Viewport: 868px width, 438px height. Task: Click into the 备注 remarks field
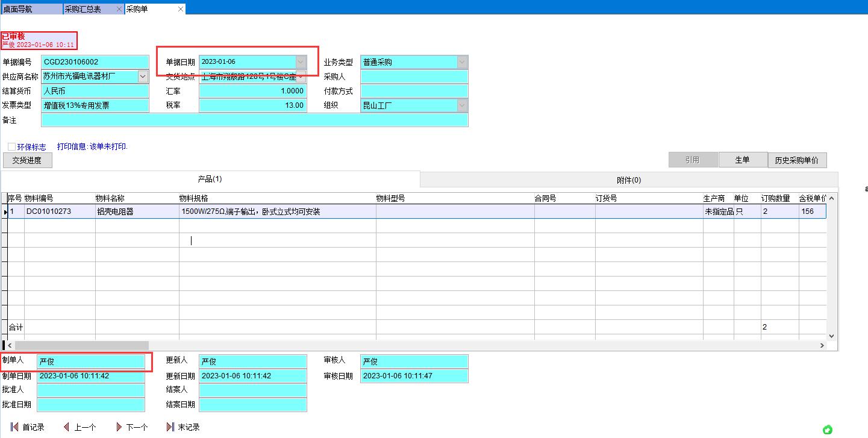pyautogui.click(x=254, y=120)
